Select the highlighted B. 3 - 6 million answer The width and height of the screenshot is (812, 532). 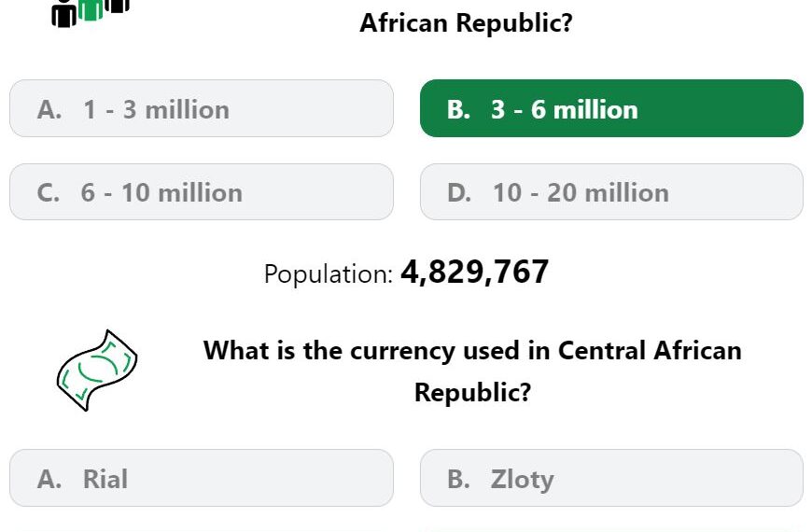[611, 108]
